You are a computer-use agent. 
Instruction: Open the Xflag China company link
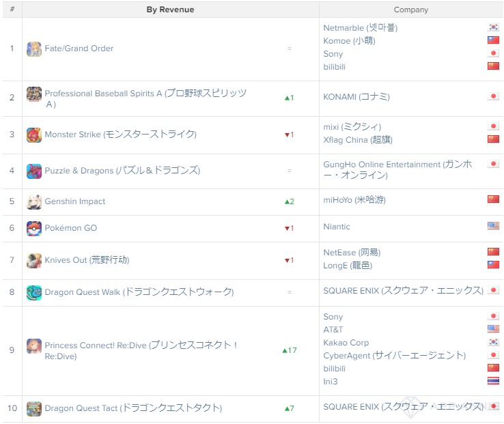(x=358, y=139)
